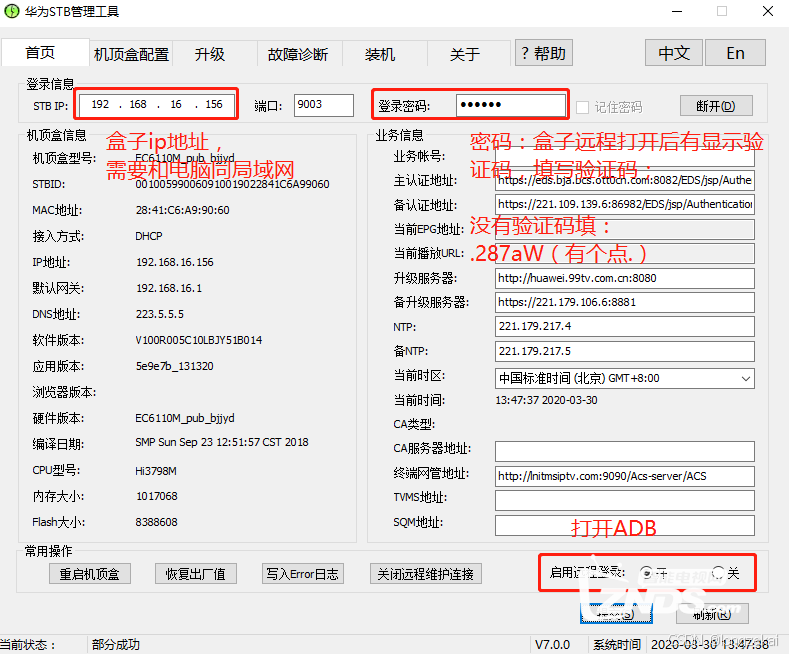Click the 备升级服务器 address field

[x=624, y=302]
